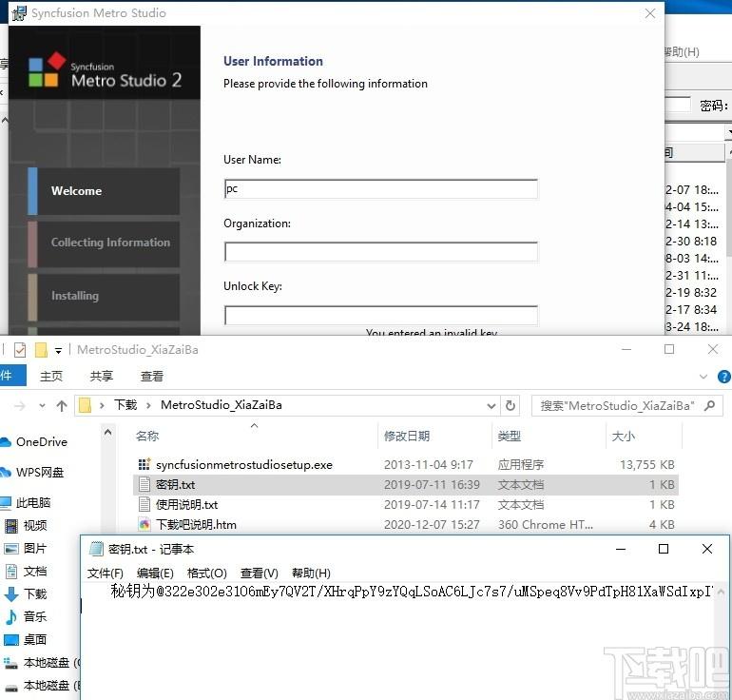
Task: Click the Organization text field
Action: point(380,252)
